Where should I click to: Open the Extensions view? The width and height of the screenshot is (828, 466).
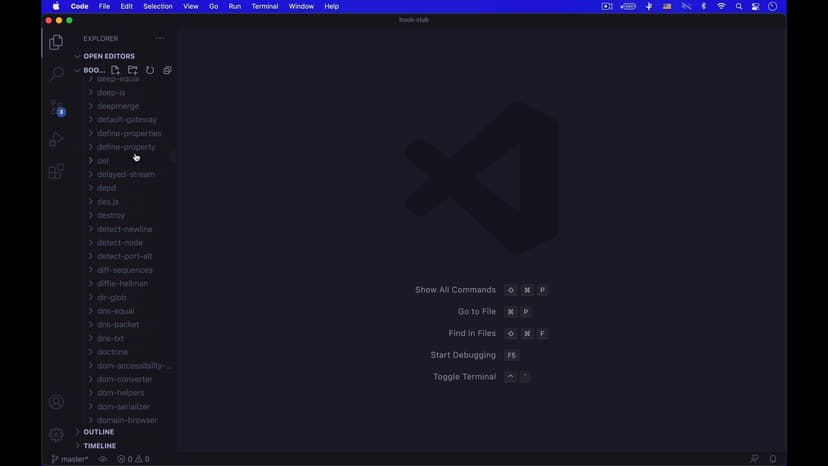point(56,172)
